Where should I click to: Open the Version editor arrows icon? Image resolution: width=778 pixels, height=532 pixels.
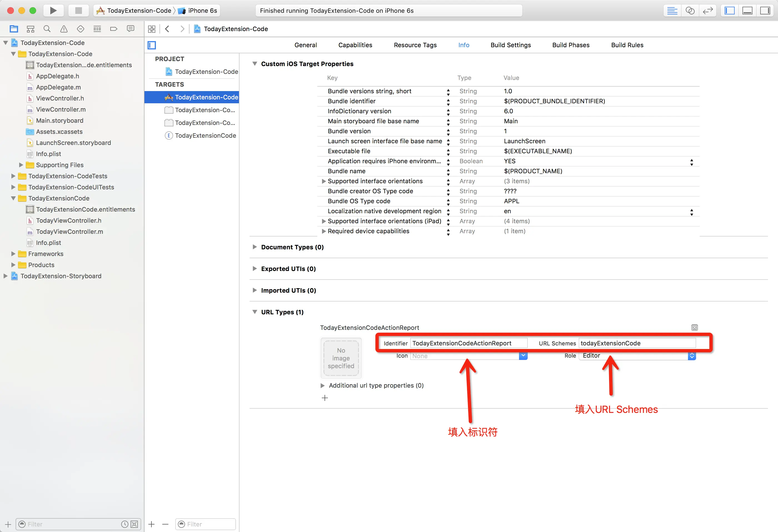[707, 10]
